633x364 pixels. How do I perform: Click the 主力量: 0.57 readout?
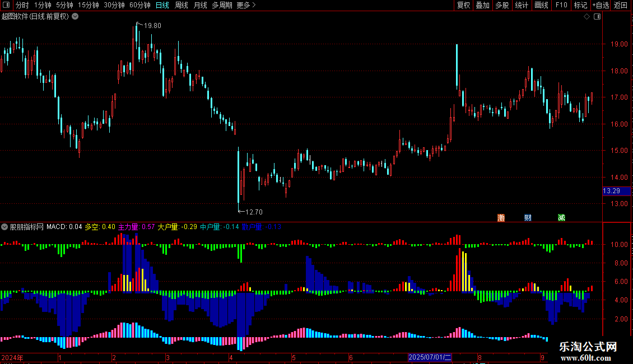(x=136, y=227)
